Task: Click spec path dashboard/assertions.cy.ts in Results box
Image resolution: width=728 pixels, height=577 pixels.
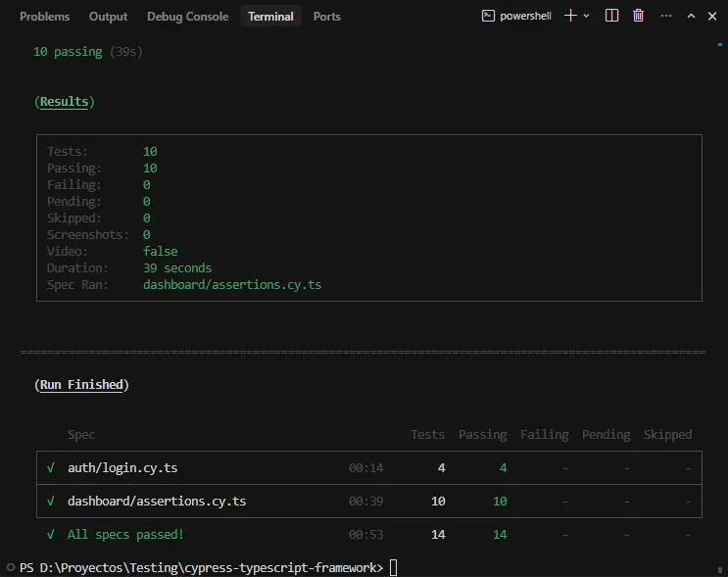Action: [x=232, y=284]
